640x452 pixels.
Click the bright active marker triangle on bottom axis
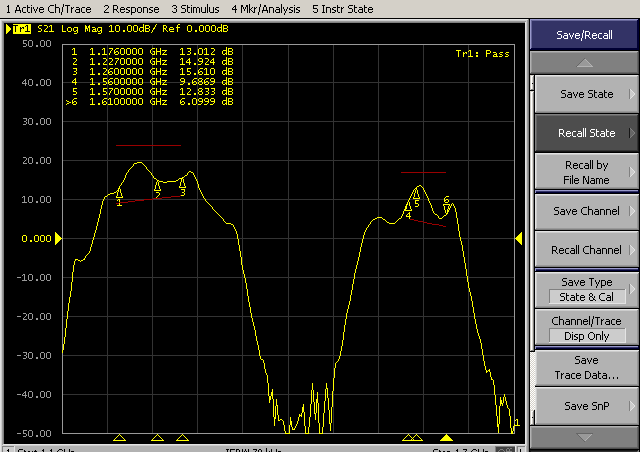tap(447, 438)
